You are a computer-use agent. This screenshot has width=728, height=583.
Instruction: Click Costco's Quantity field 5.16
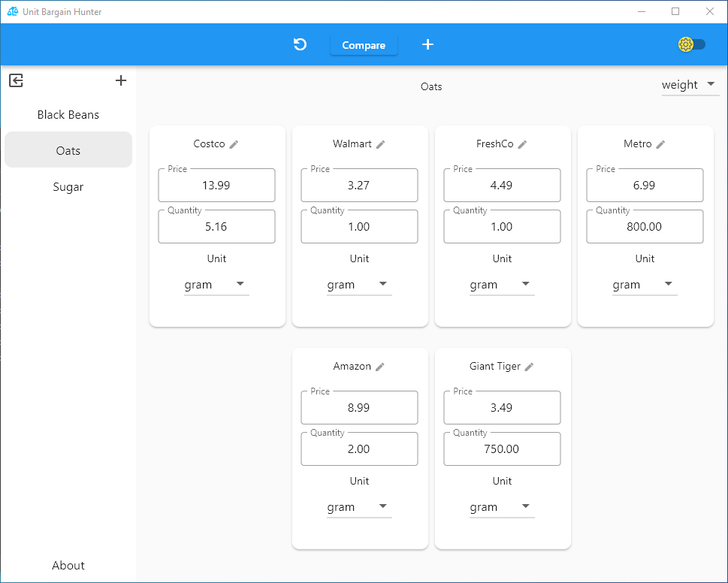point(216,227)
